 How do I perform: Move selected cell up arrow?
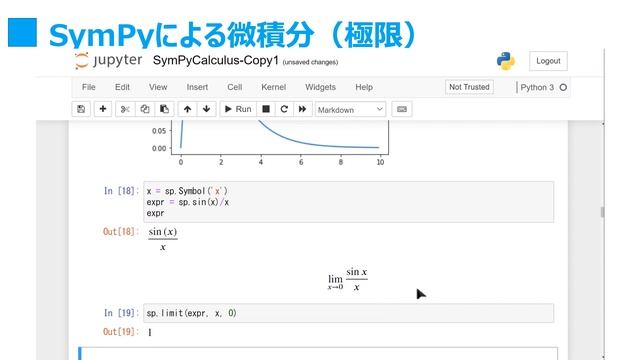coord(187,109)
